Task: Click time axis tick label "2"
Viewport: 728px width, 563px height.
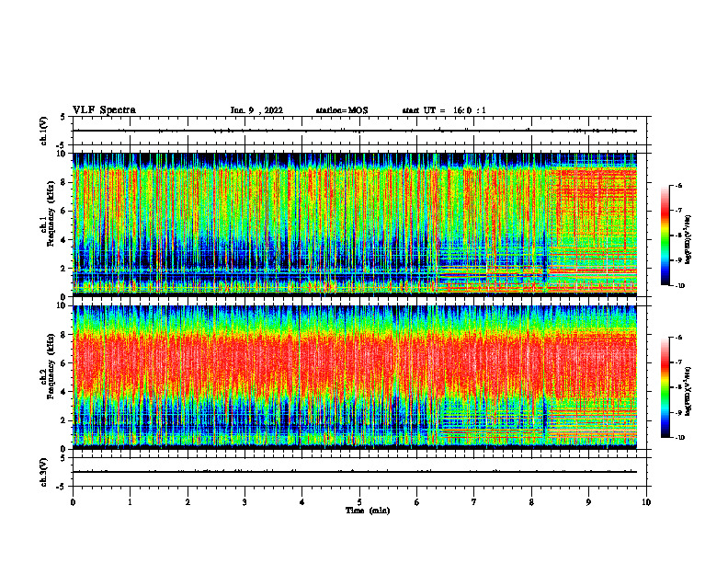Action: 188,502
